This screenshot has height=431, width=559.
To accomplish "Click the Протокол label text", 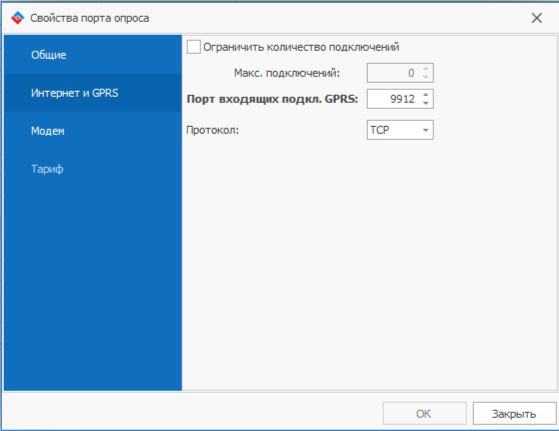I will pyautogui.click(x=212, y=130).
